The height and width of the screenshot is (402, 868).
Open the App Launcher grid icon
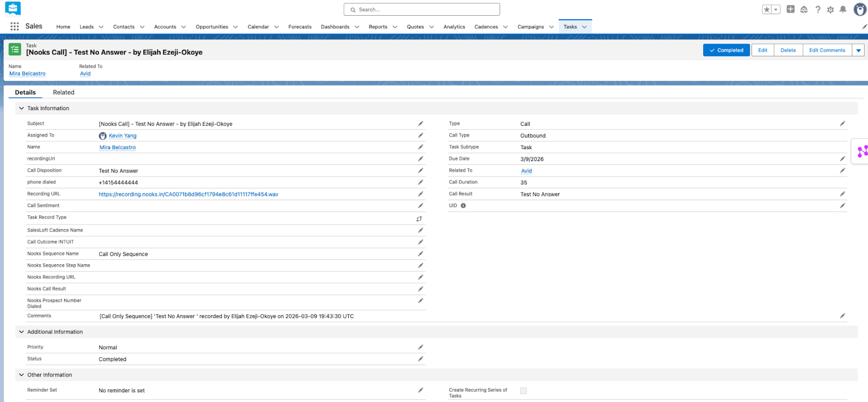point(15,26)
